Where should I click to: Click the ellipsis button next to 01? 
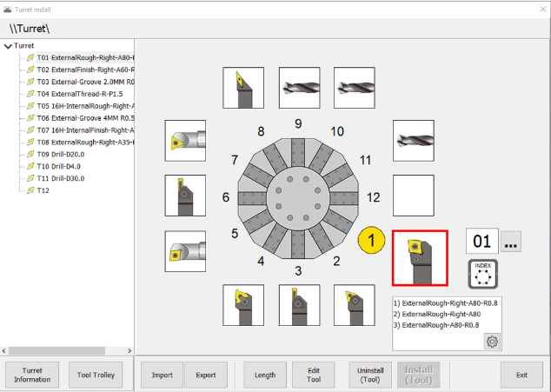(x=511, y=242)
